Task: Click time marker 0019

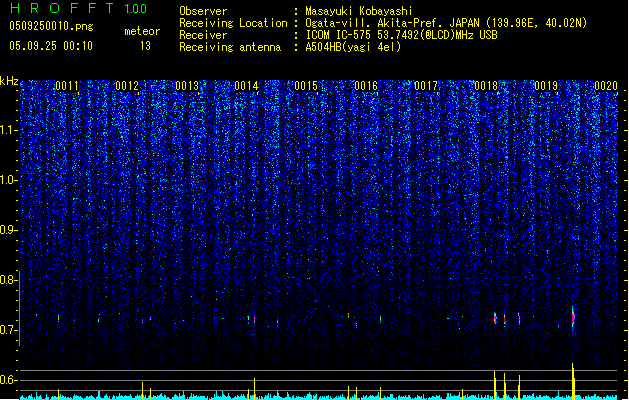Action: pyautogui.click(x=546, y=86)
